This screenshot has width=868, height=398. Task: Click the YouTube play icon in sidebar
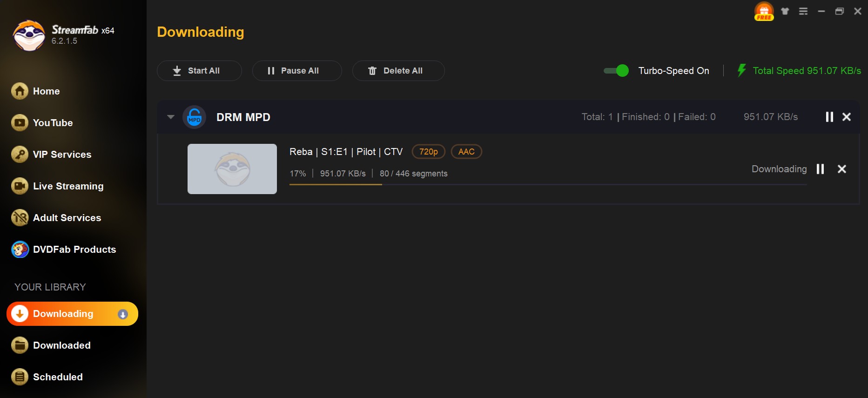click(20, 123)
